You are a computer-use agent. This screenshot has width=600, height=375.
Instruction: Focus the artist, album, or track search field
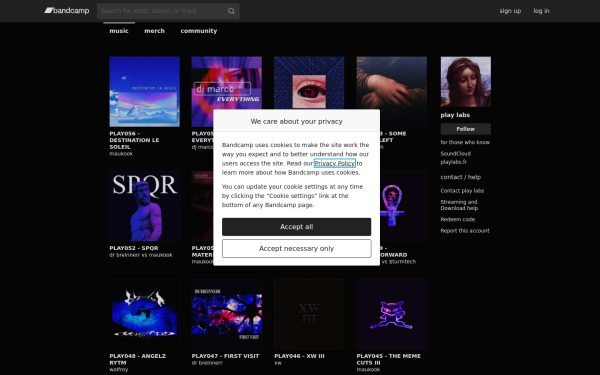[x=168, y=11]
